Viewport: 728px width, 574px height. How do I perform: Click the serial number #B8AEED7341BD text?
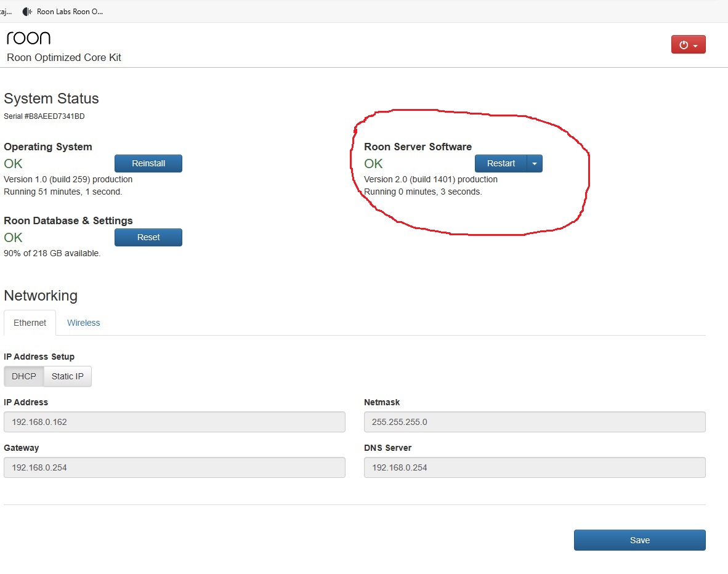click(54, 116)
